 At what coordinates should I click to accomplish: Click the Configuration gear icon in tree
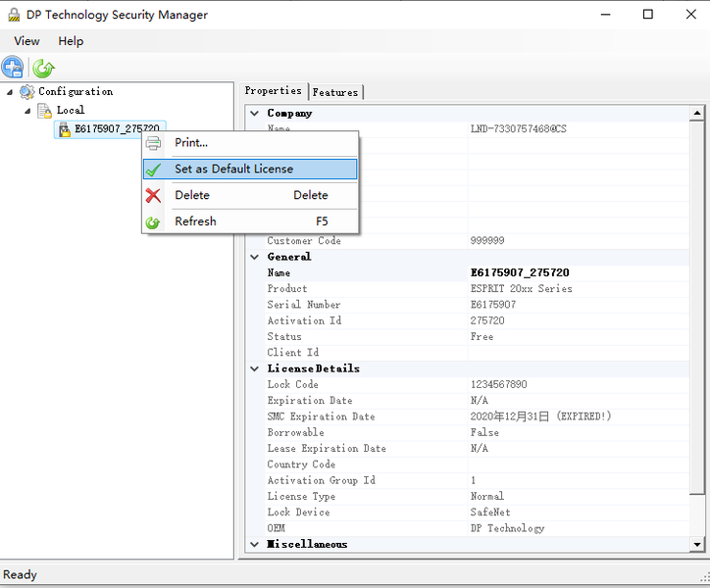(x=26, y=92)
